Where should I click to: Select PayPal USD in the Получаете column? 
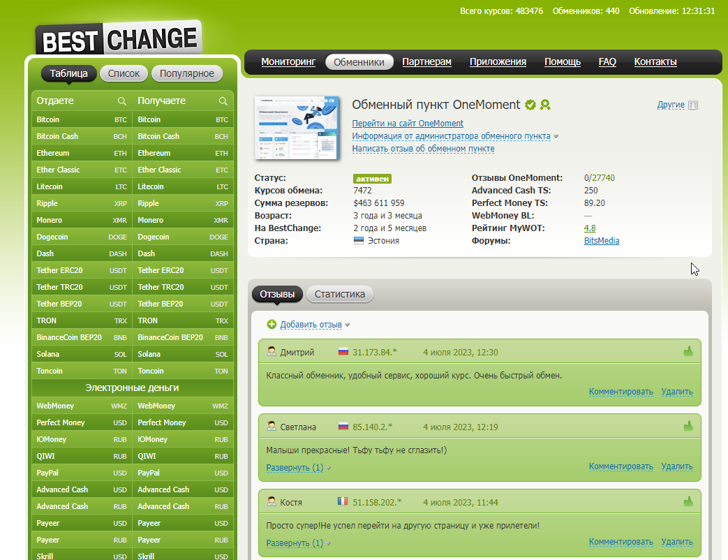click(183, 473)
